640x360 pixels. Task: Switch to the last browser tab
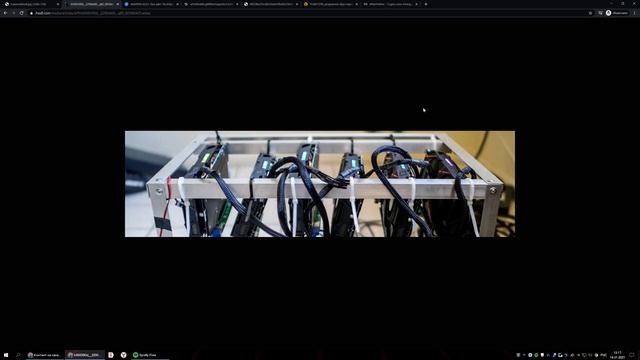(x=391, y=4)
